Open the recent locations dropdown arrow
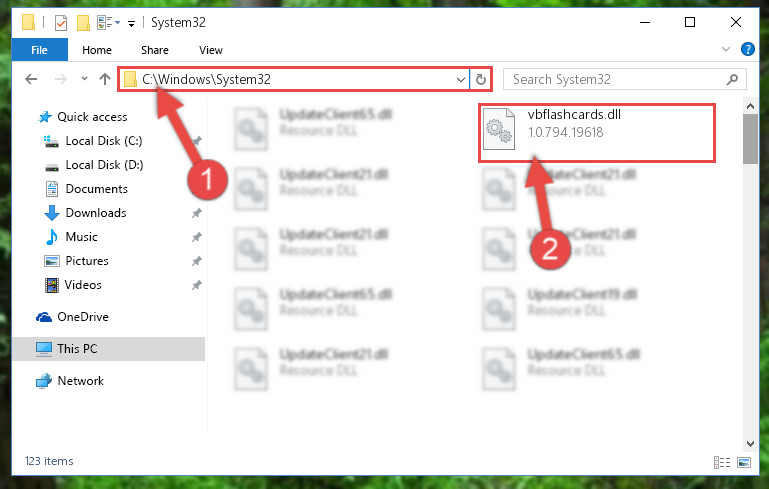 pos(84,78)
